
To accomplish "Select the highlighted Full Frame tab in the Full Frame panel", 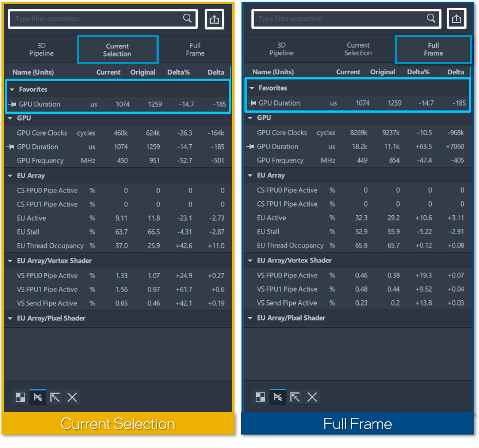I will (433, 49).
